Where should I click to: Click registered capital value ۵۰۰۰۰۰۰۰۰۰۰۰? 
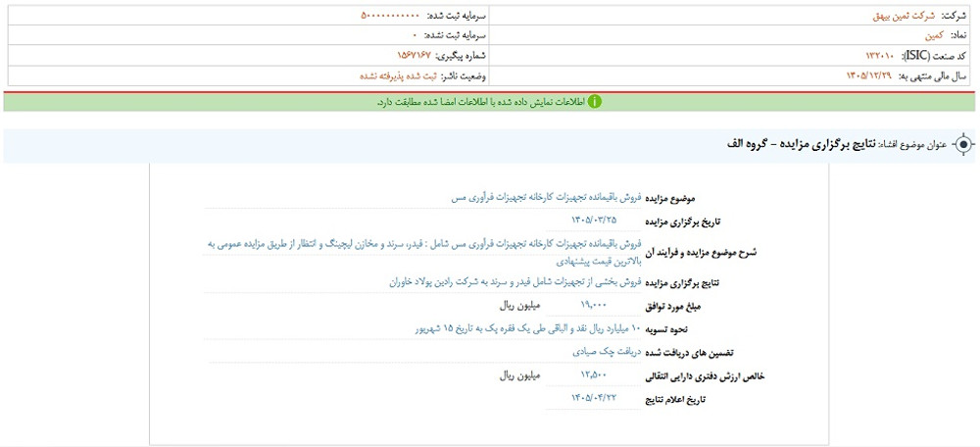pos(391,16)
